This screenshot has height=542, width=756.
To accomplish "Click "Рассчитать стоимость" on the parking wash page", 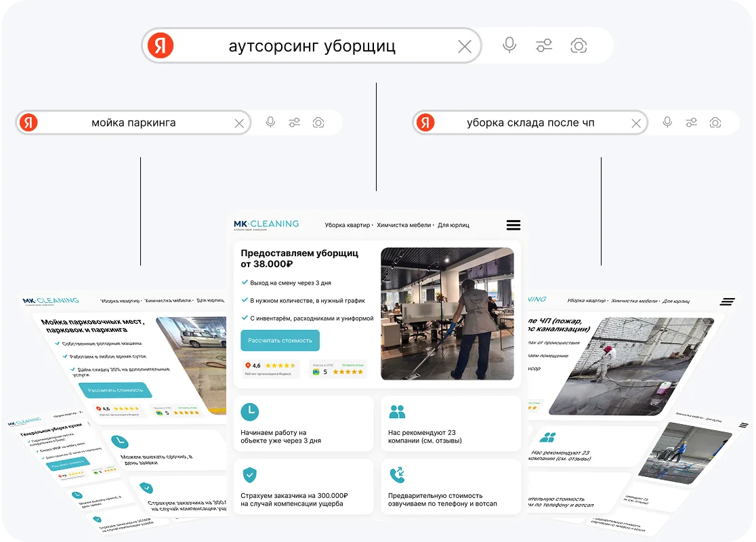I will click(115, 390).
